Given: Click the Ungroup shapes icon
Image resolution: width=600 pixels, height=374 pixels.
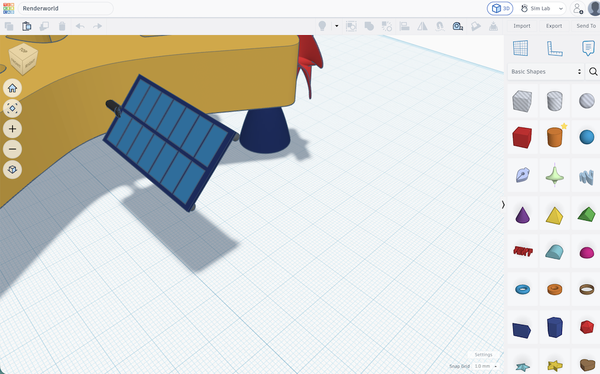Looking at the screenshot, I should [369, 26].
